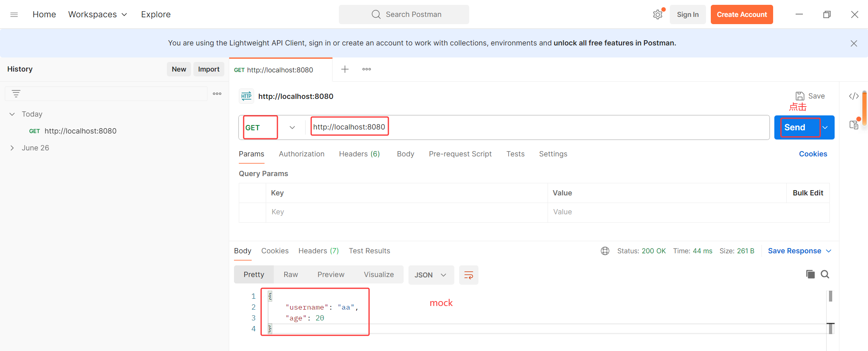Open the Pre-request Script tab

460,154
